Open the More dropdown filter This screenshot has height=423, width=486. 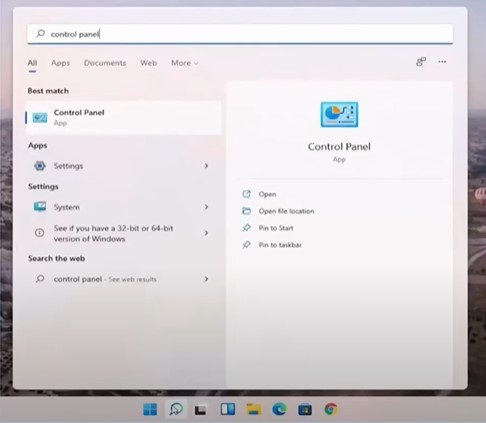click(185, 63)
